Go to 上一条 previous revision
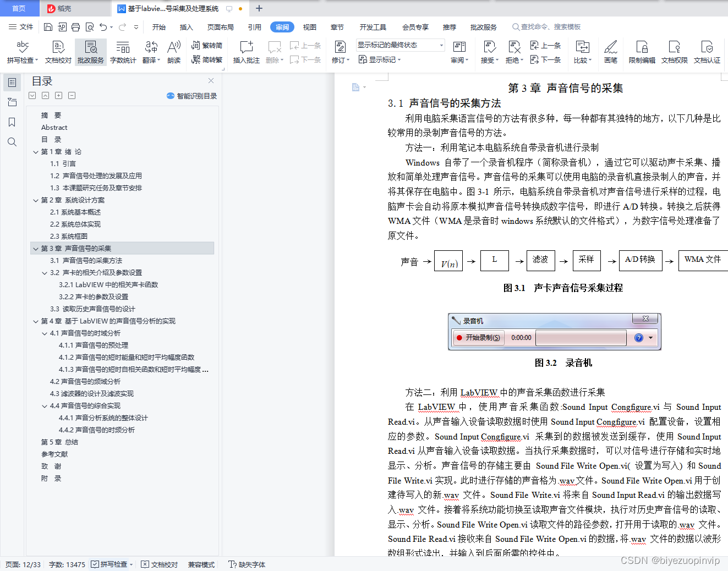Image resolution: width=728 pixels, height=571 pixels. 545,45
